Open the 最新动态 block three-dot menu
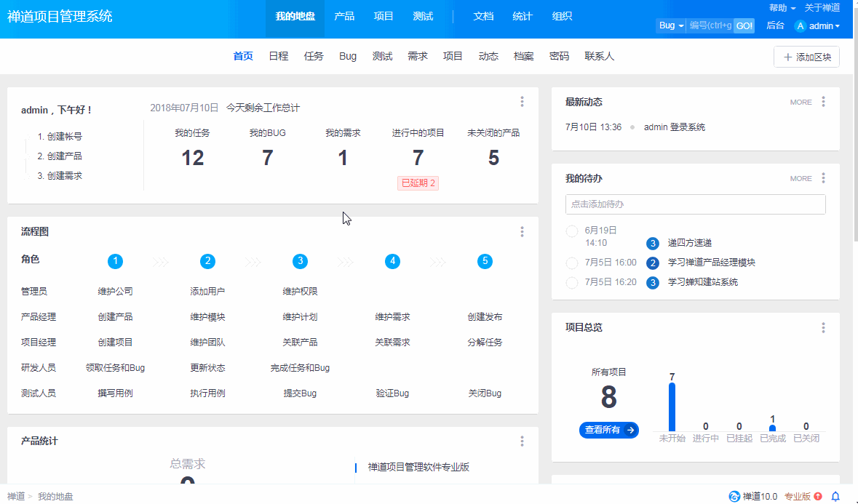Screen dimensions: 858x504 point(823,102)
